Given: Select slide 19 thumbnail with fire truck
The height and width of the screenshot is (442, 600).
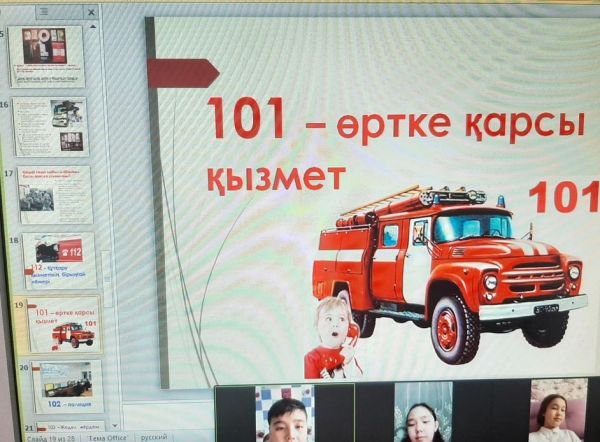Looking at the screenshot, I should coord(64,324).
